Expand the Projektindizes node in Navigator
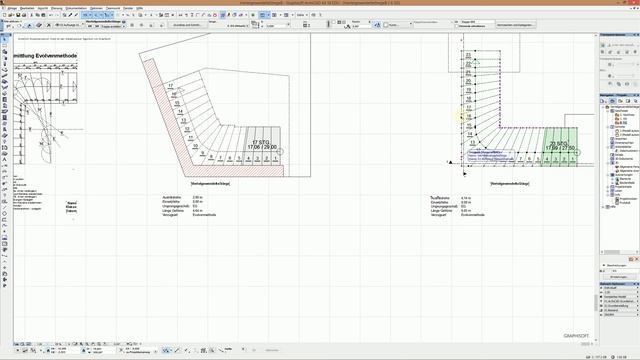Screen dimensions: 640x360 (x=608, y=187)
